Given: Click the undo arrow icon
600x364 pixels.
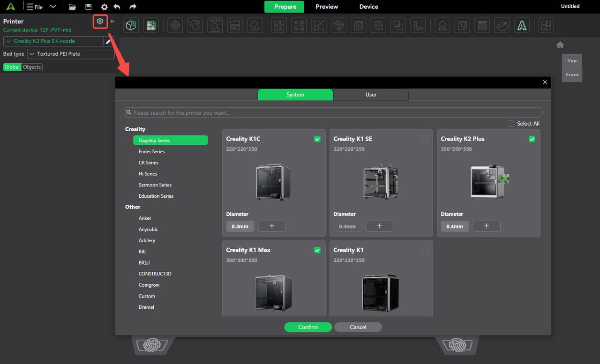Looking at the screenshot, I should (x=117, y=7).
